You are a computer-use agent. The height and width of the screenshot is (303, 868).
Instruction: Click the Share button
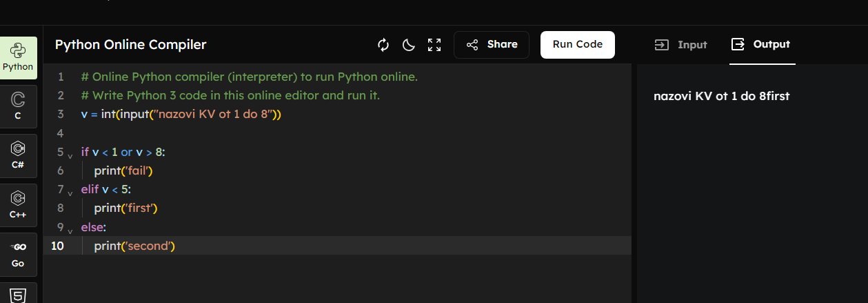[492, 45]
